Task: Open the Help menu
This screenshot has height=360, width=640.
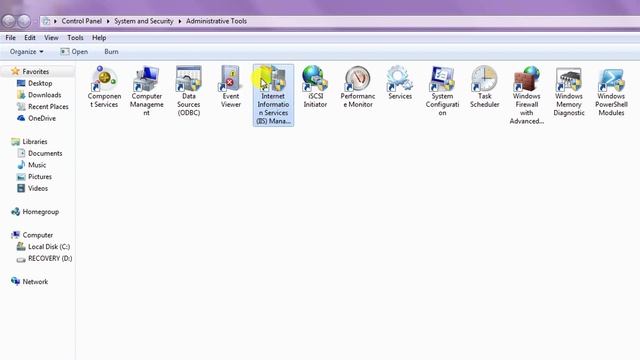Action: point(99,38)
